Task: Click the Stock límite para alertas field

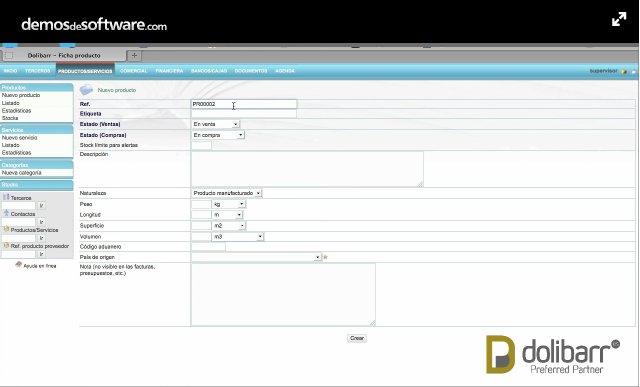Action: pyautogui.click(x=202, y=145)
